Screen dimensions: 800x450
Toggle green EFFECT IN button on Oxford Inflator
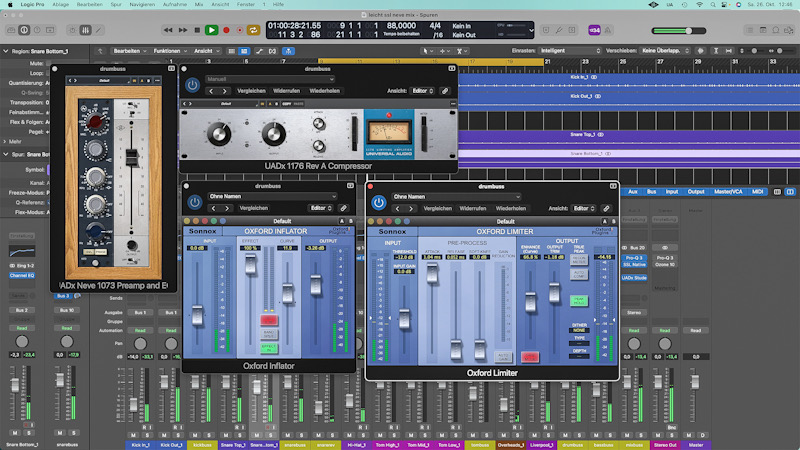click(x=268, y=348)
